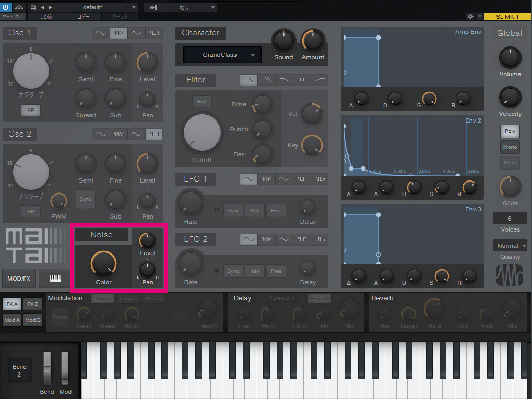
Task: Select Osc 2 square waveform
Action: point(154,134)
